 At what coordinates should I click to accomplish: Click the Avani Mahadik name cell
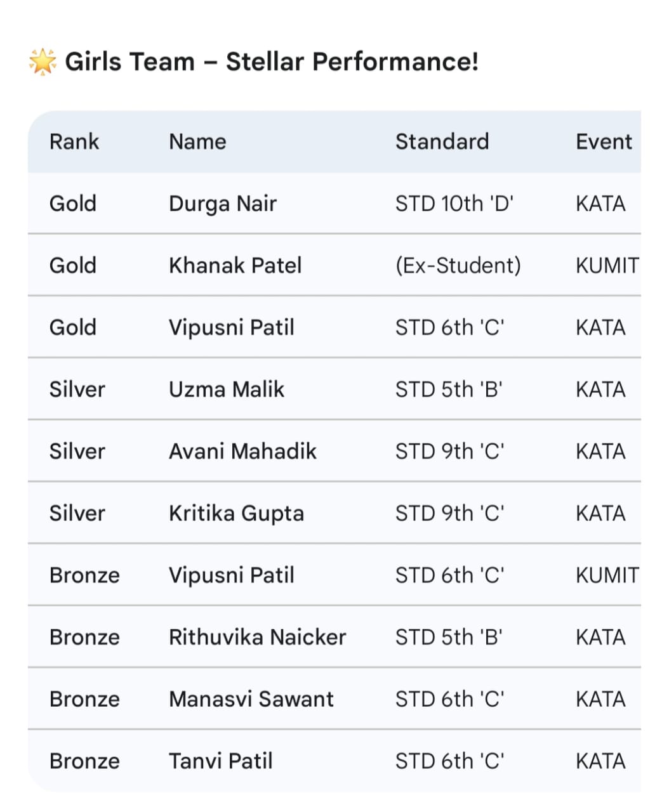coord(242,451)
